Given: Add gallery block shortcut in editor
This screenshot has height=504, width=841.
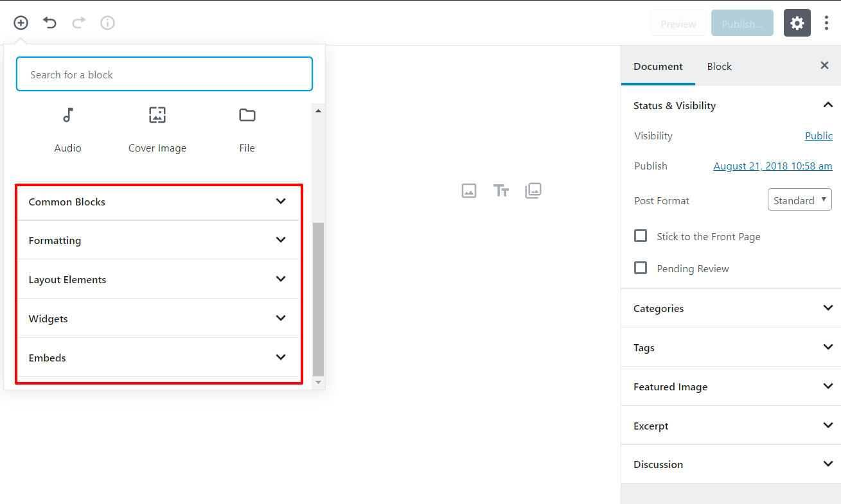Looking at the screenshot, I should point(533,191).
